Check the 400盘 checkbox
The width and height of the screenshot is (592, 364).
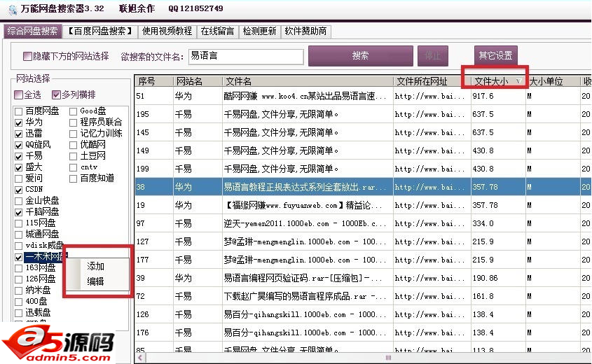point(18,302)
